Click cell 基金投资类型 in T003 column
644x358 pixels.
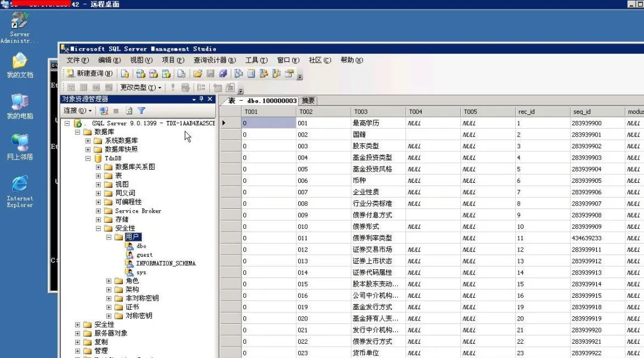(378, 157)
